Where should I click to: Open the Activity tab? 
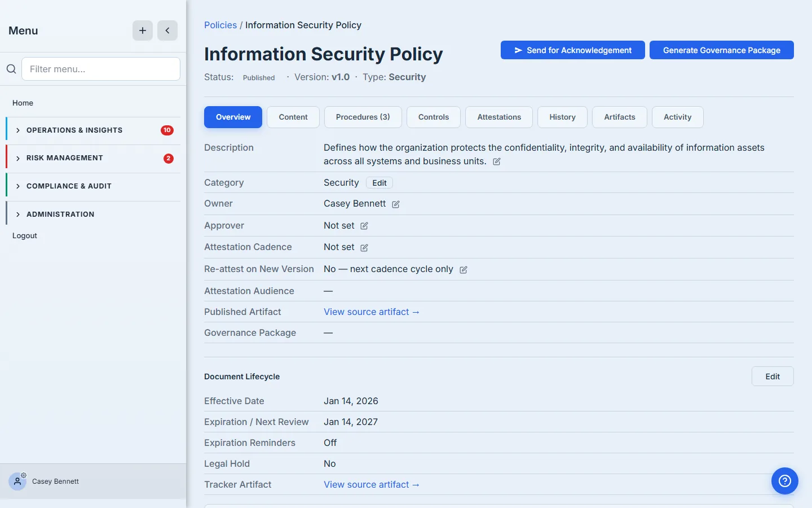[678, 117]
